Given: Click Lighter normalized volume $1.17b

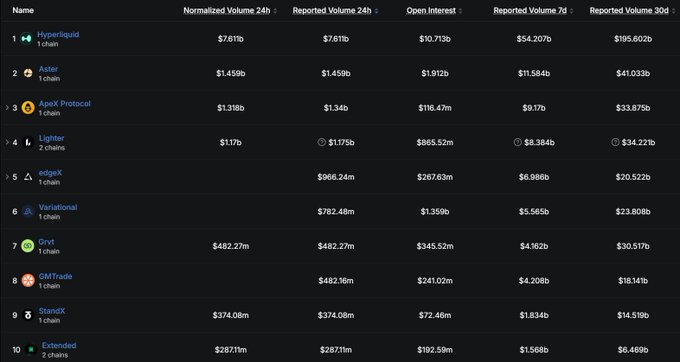Looking at the screenshot, I should 231,142.
